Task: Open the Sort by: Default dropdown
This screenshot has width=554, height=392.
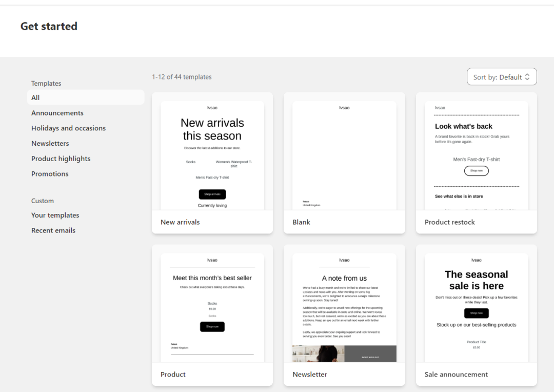Action: (x=502, y=77)
